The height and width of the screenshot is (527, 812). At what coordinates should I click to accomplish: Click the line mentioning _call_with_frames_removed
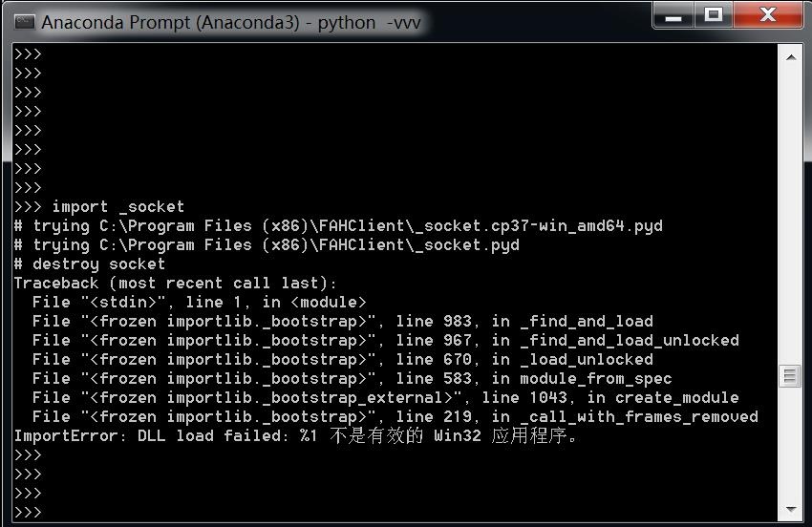click(395, 417)
